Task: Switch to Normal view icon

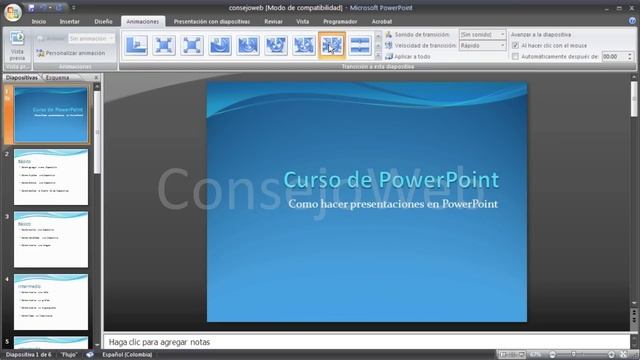Action: 503,355
